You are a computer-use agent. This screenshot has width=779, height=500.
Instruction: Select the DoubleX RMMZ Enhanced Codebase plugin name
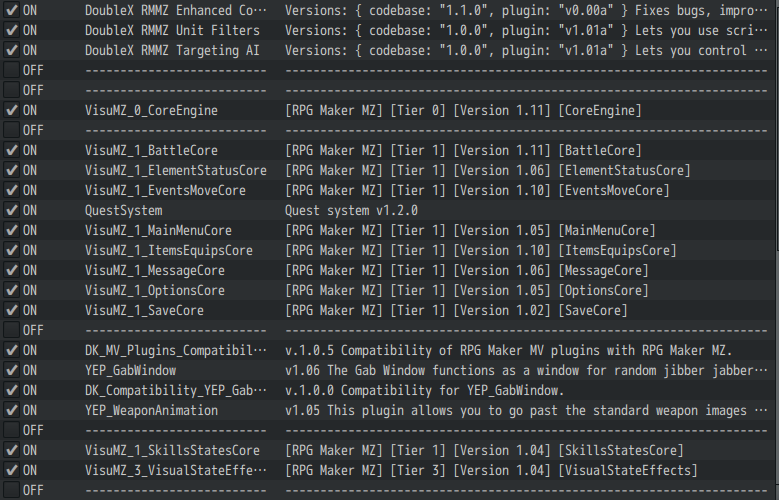click(175, 10)
